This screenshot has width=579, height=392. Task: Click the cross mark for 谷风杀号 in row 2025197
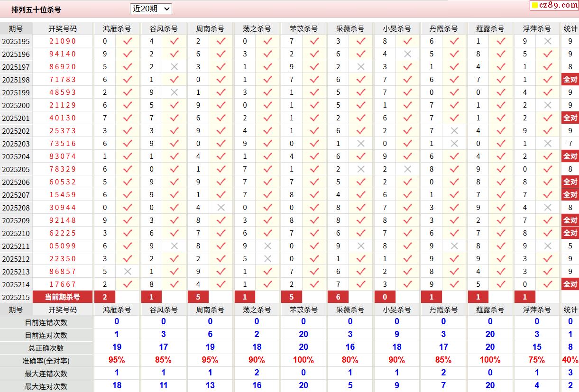[x=174, y=67]
